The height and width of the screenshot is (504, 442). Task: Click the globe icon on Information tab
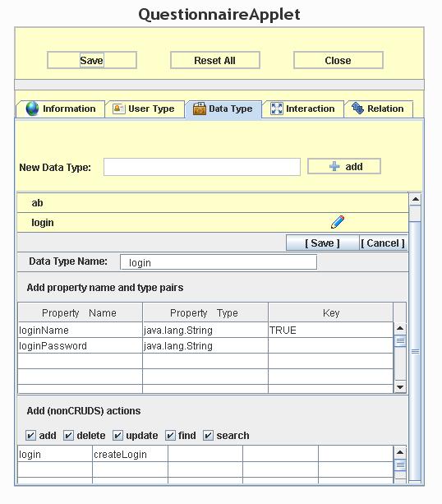point(32,109)
